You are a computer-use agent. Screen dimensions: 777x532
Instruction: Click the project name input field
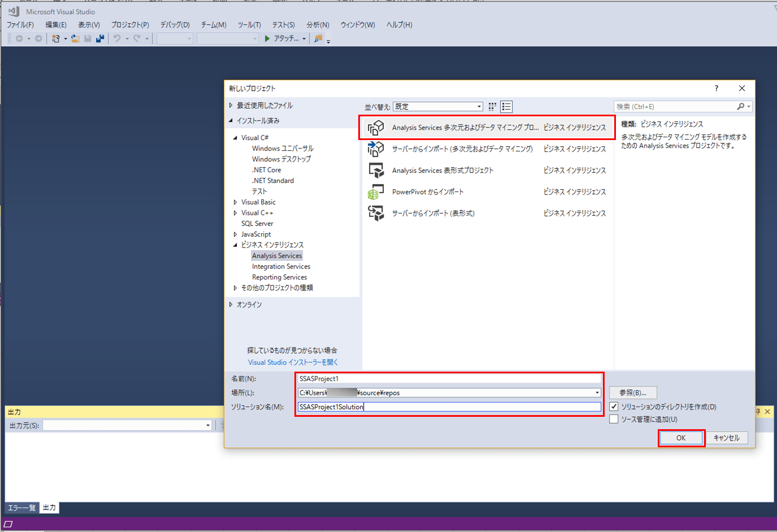(449, 378)
